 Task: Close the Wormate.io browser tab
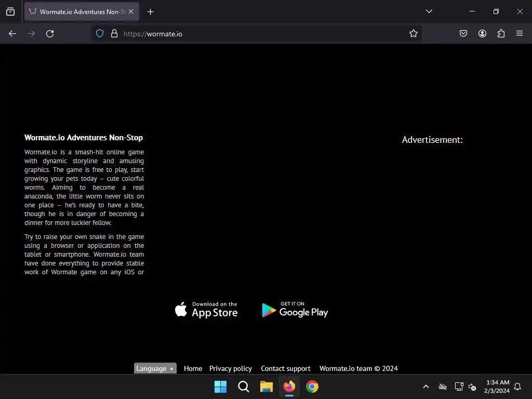click(131, 11)
